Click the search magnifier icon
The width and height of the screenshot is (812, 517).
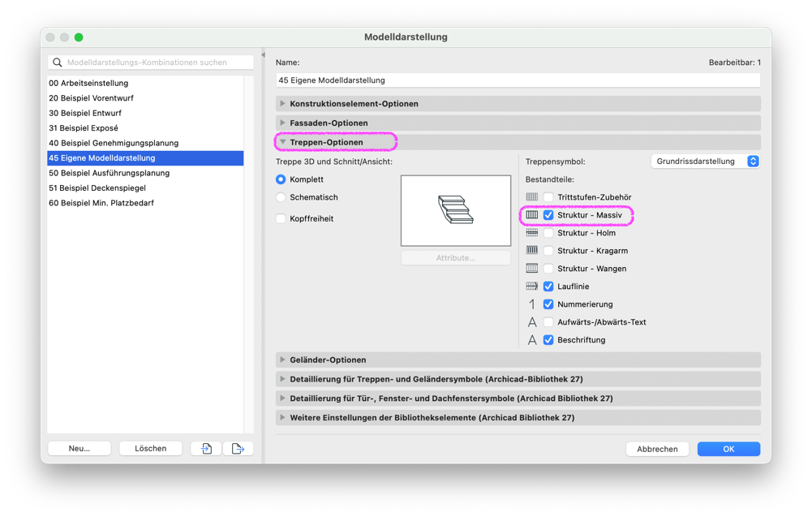pos(58,62)
